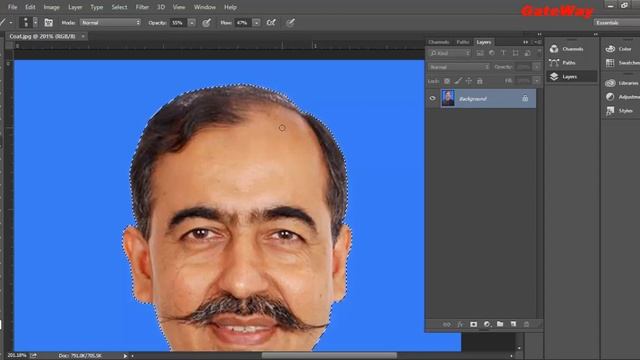Viewport: 640px width, 360px height.
Task: Filter layers by adjustment layers
Action: tap(491, 53)
